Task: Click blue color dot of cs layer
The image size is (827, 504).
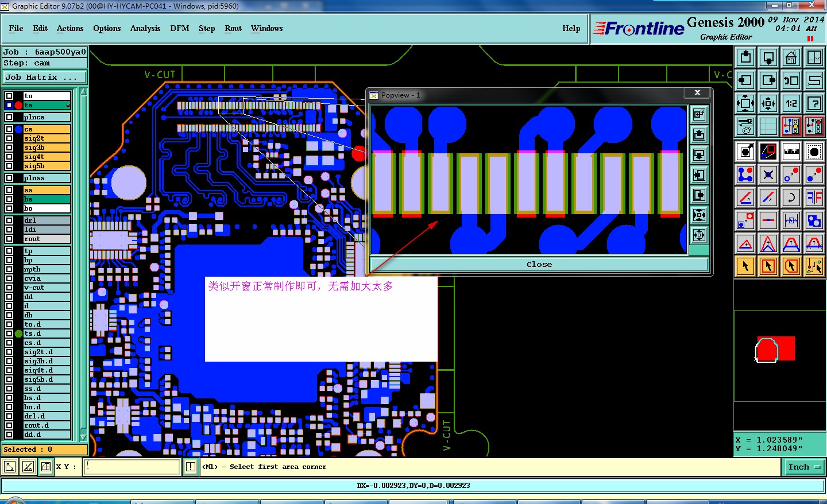Action: click(18, 129)
